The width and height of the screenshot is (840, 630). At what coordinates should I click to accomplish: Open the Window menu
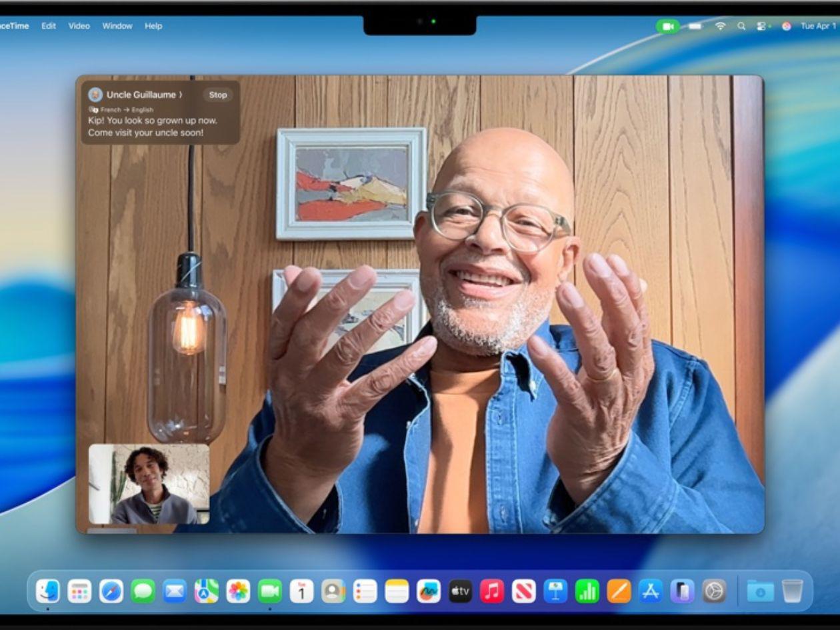[117, 25]
